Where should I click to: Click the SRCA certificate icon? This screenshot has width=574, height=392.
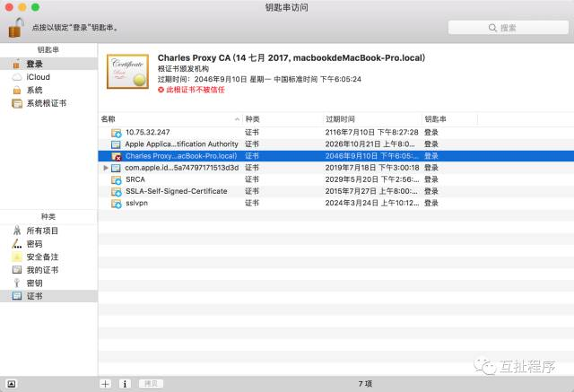[117, 179]
